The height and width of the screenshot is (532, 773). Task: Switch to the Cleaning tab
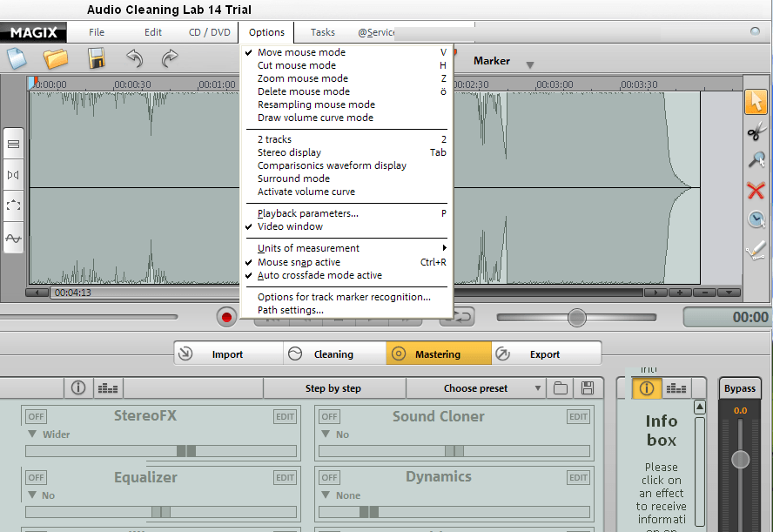333,354
